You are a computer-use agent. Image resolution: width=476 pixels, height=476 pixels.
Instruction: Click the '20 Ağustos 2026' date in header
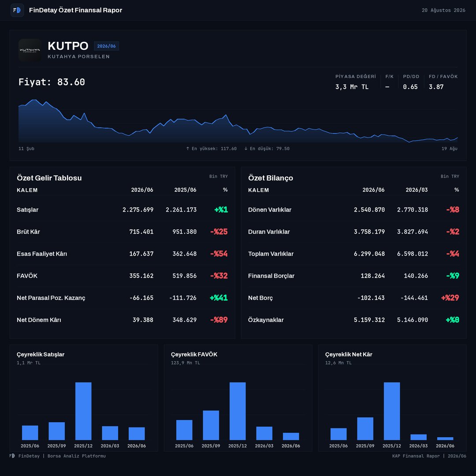click(443, 10)
